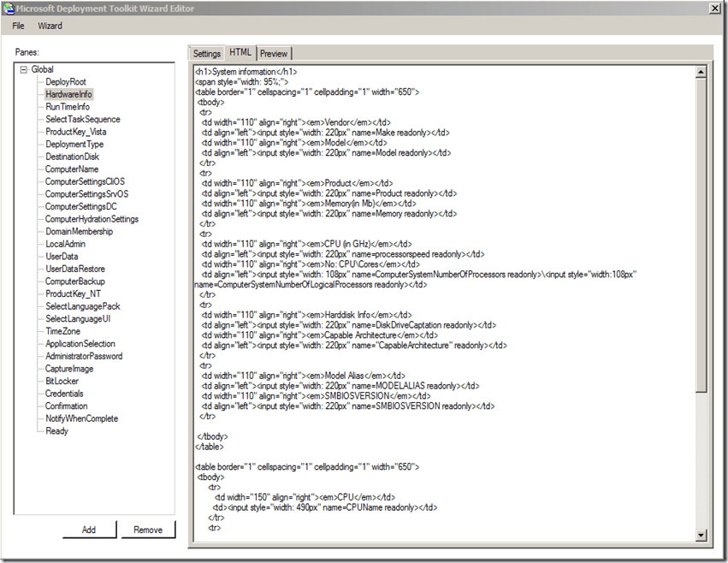Switch to the Preview tab

click(x=274, y=54)
